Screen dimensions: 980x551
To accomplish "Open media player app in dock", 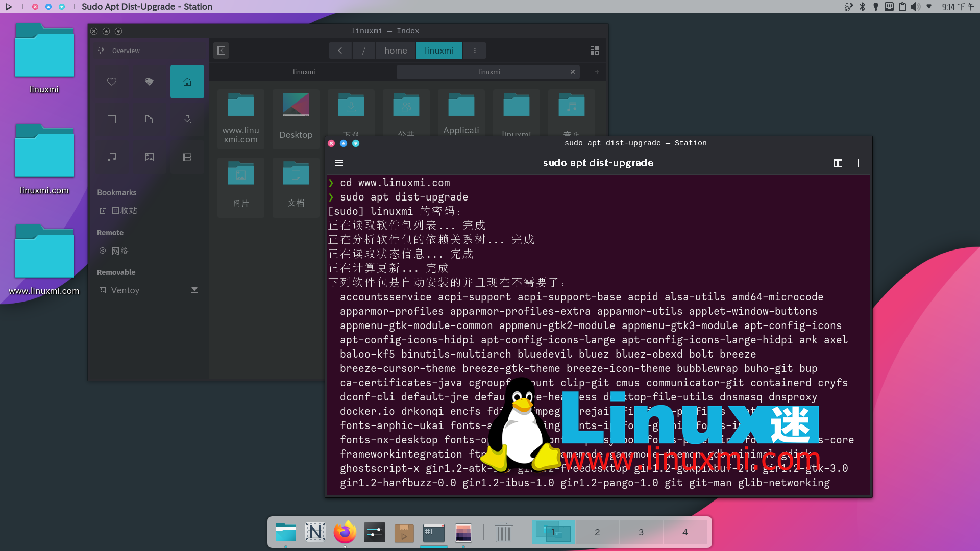I will pos(404,533).
